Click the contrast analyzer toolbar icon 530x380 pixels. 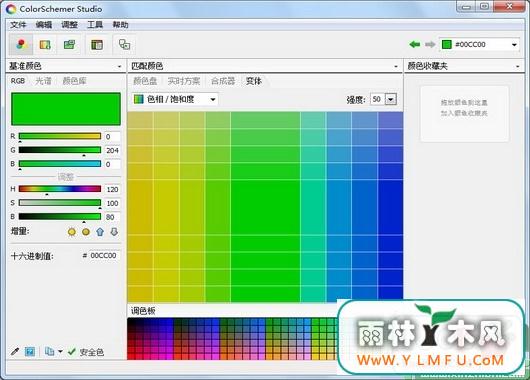124,45
